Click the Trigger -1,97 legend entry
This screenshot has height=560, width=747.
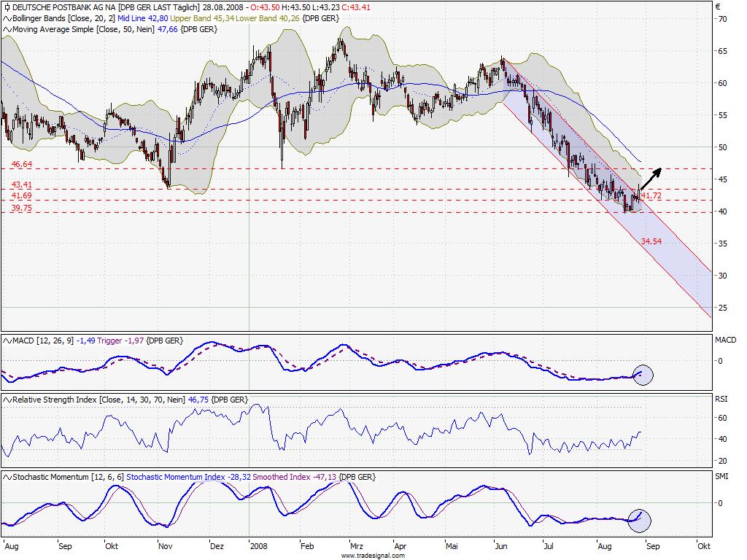click(120, 341)
